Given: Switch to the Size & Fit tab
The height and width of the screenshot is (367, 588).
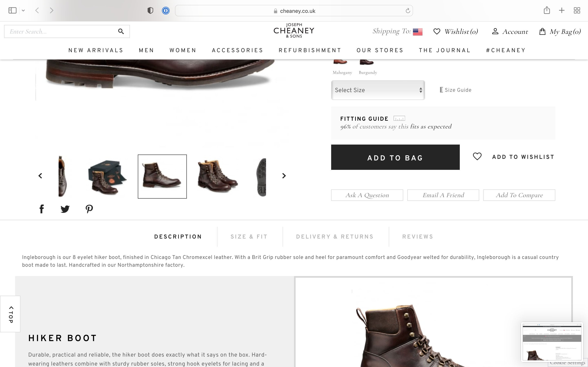Looking at the screenshot, I should [x=249, y=237].
